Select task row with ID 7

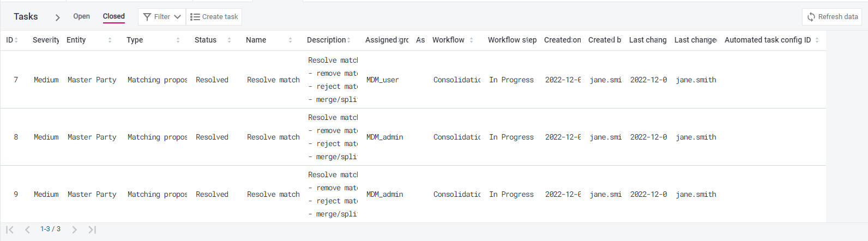tap(413, 80)
